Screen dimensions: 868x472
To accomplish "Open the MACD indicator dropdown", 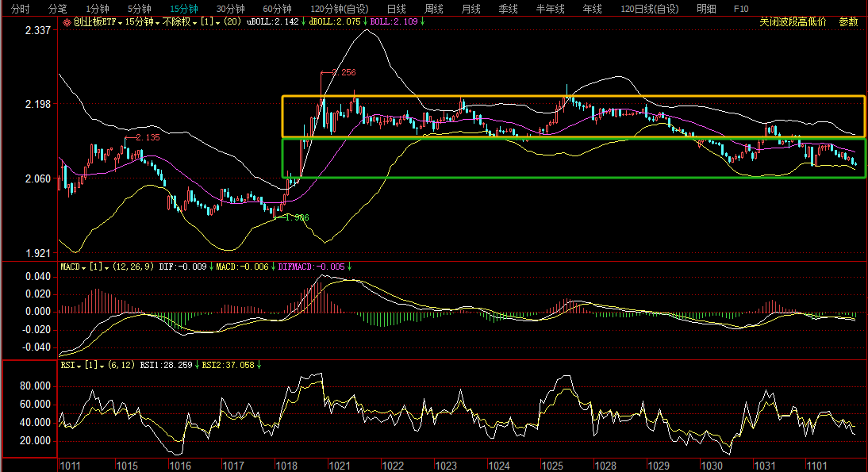I will pyautogui.click(x=74, y=267).
